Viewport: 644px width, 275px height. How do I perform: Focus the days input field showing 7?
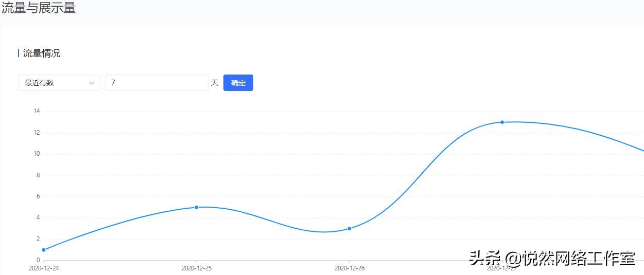156,83
